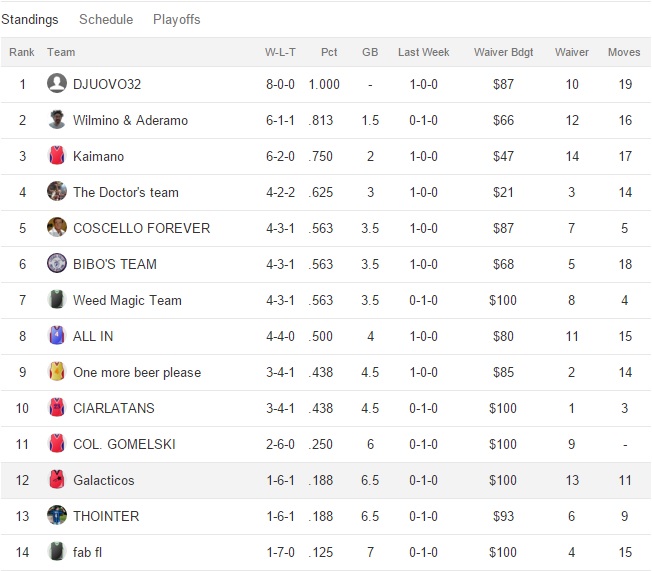Click COSCELLO FOREVER team avatar
Image resolution: width=652 pixels, height=571 pixels.
[57, 228]
